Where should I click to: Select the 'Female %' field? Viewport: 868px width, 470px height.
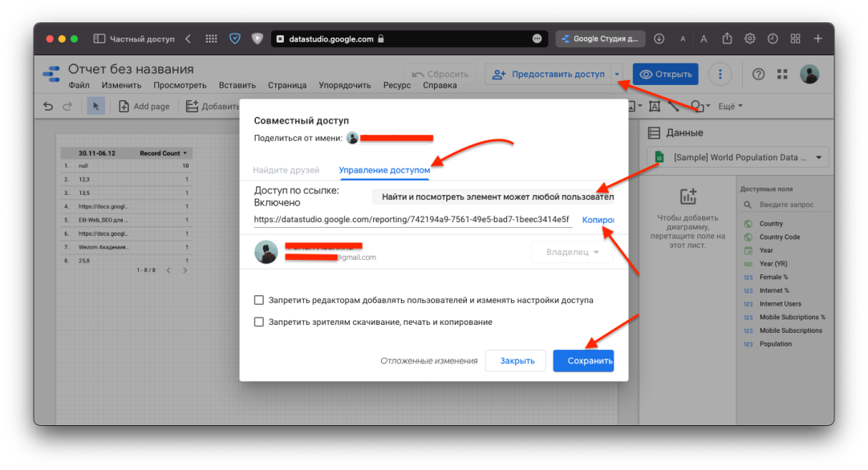(773, 277)
